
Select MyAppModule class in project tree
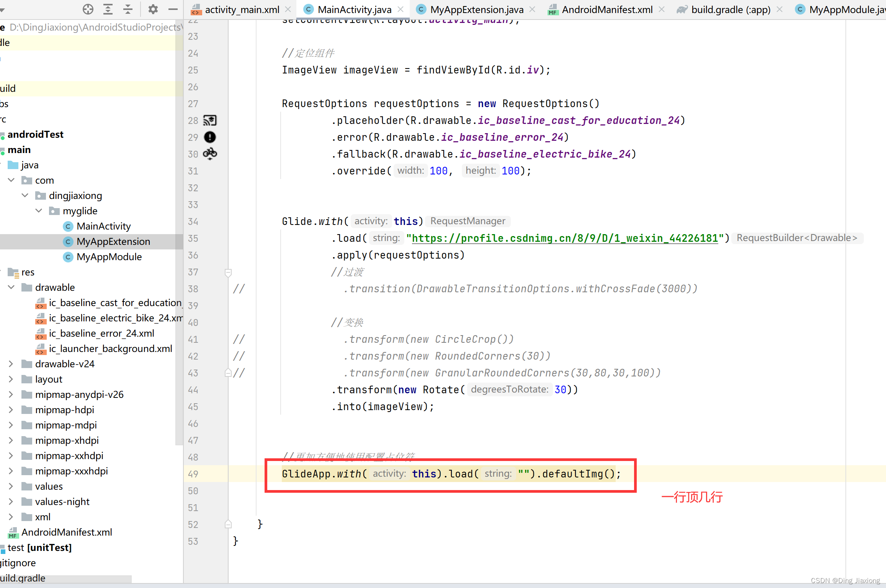tap(103, 257)
